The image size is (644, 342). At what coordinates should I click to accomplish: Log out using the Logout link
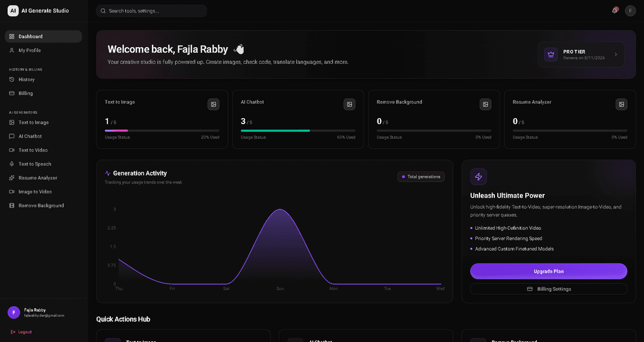tap(21, 332)
